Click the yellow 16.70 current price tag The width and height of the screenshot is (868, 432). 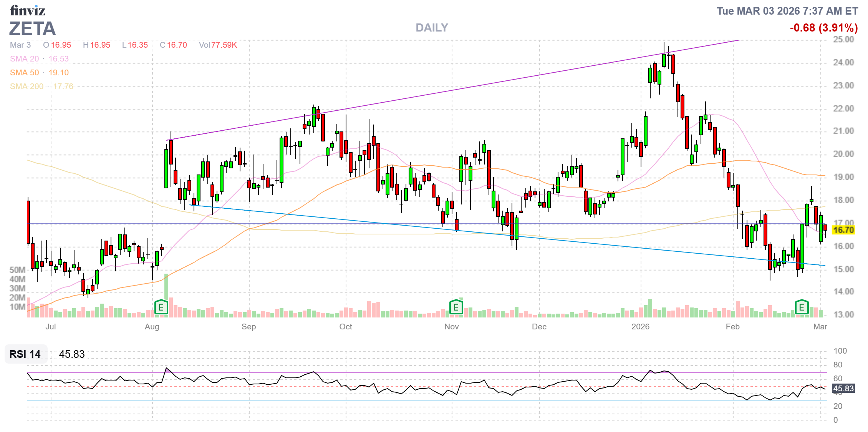click(x=843, y=230)
